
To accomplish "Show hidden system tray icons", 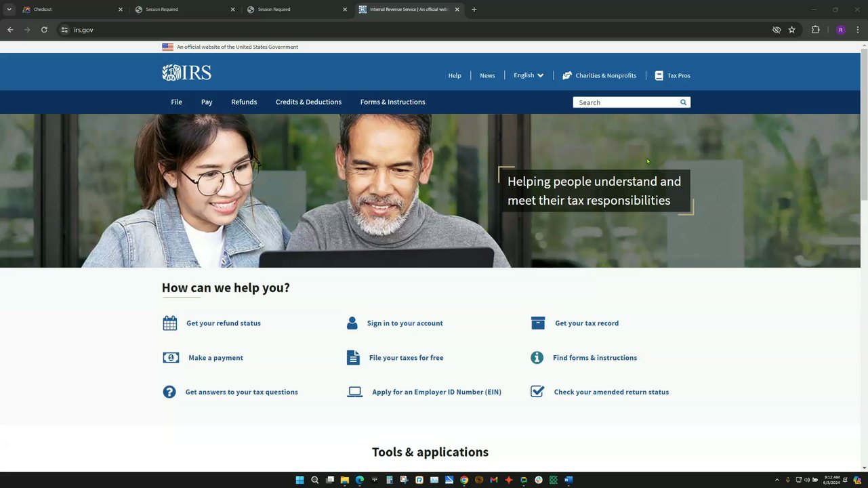I will pyautogui.click(x=777, y=480).
